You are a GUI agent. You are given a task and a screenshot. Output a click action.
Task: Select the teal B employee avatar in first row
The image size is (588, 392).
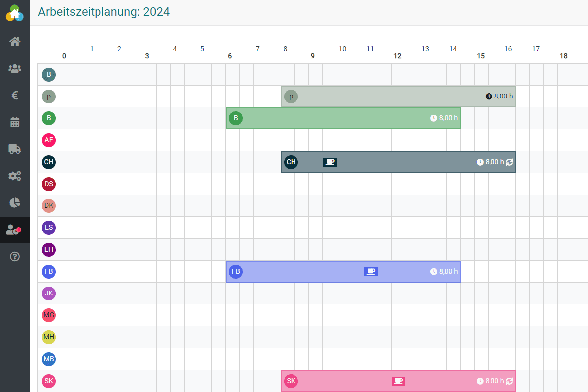49,75
